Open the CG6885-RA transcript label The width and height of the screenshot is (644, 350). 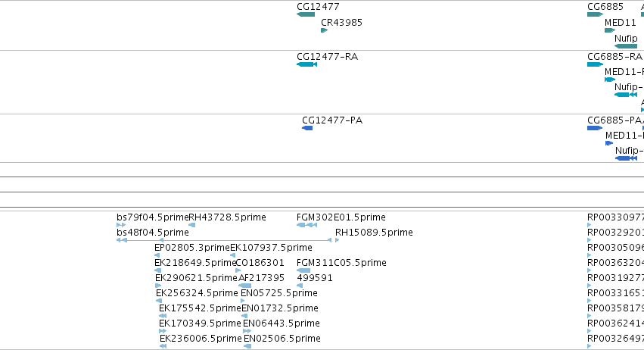(614, 56)
